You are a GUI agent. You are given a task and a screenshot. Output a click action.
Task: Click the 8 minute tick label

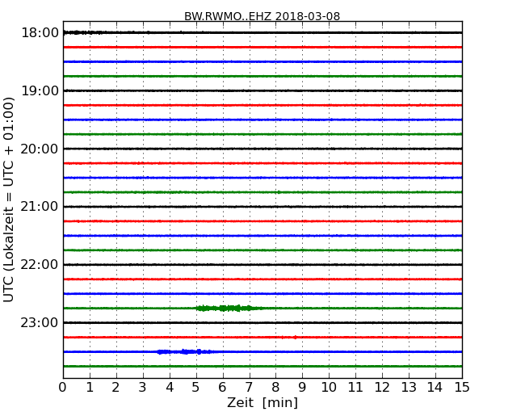point(276,387)
